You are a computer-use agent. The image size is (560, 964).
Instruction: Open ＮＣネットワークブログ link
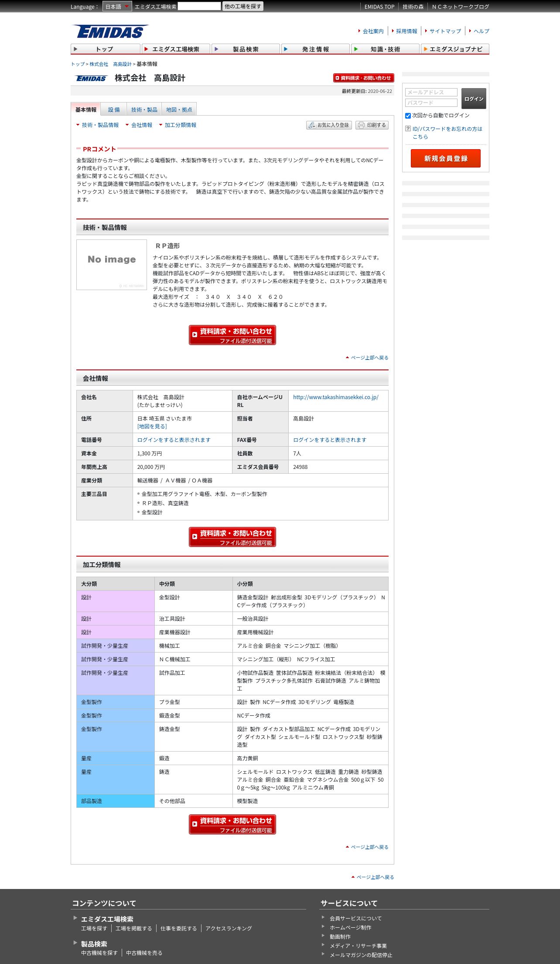click(461, 7)
